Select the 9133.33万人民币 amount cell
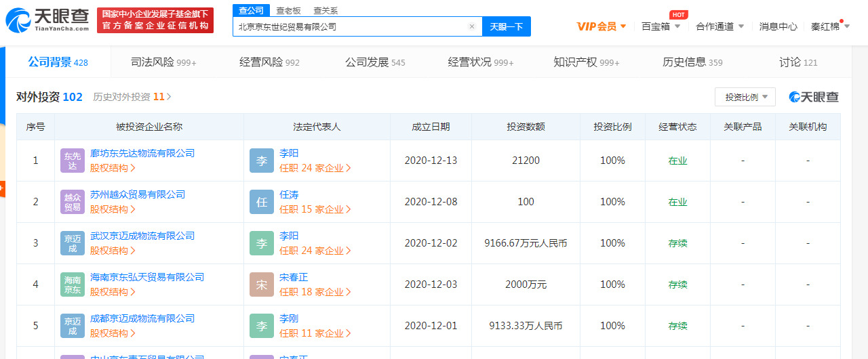This screenshot has width=868, height=359. pyautogui.click(x=526, y=326)
